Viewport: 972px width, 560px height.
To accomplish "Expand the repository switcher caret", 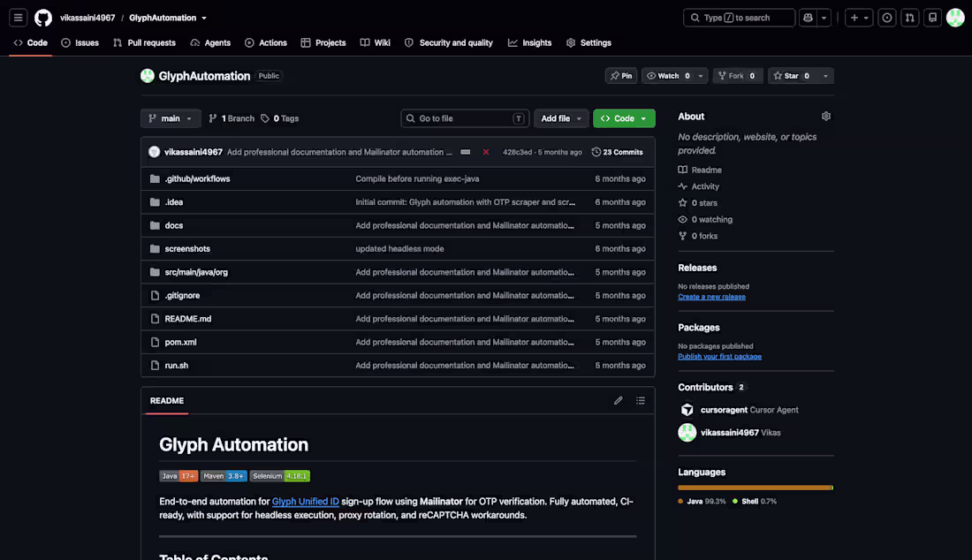I will coord(204,18).
